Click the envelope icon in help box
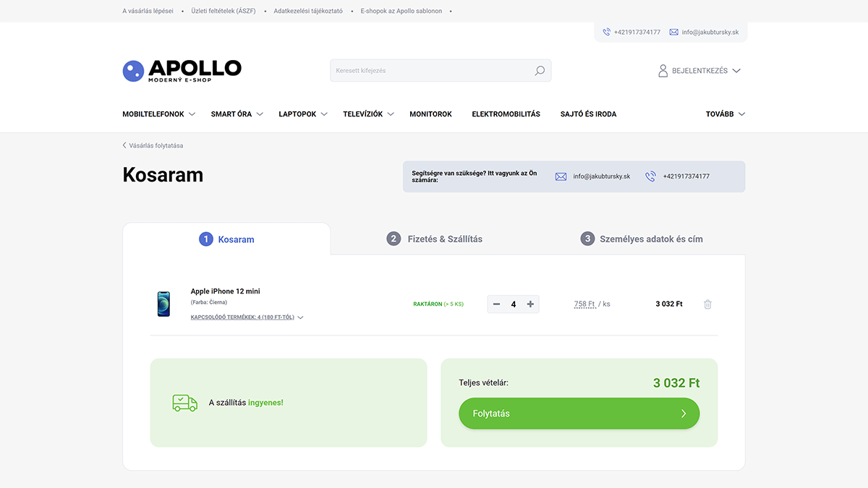The width and height of the screenshot is (868, 488). pyautogui.click(x=561, y=176)
